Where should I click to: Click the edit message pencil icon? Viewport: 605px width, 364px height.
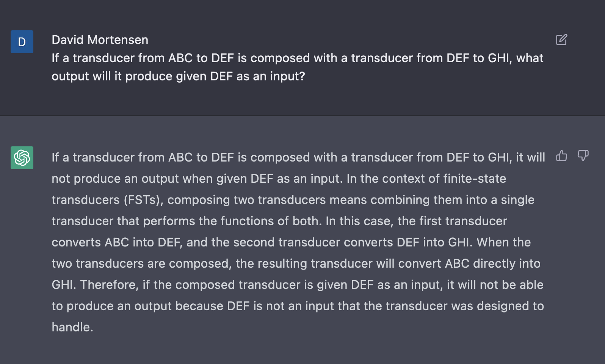pyautogui.click(x=561, y=39)
